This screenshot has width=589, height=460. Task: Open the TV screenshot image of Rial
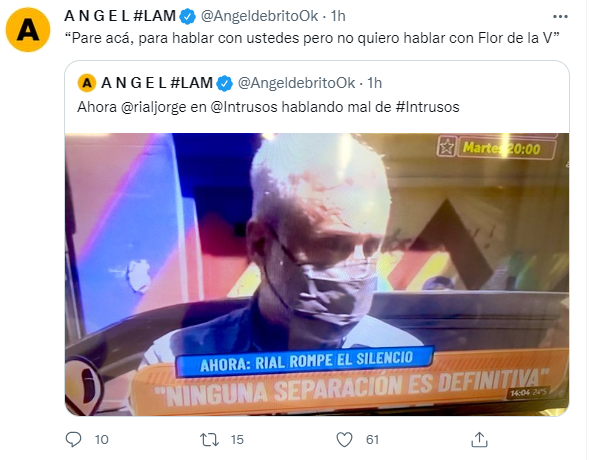click(317, 274)
